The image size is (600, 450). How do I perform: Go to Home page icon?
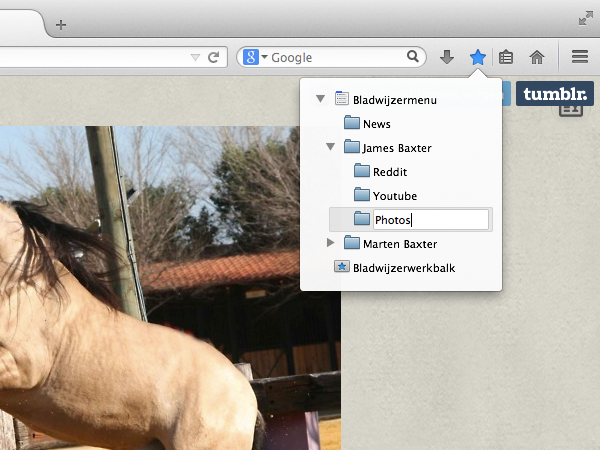click(x=536, y=57)
